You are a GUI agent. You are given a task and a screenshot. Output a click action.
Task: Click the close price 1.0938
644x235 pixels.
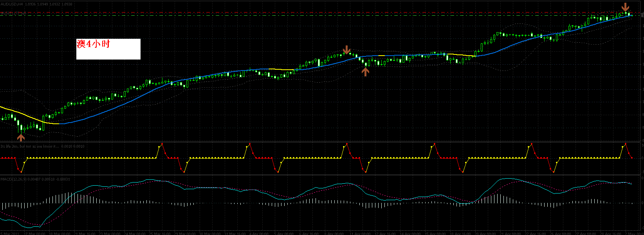[67, 4]
